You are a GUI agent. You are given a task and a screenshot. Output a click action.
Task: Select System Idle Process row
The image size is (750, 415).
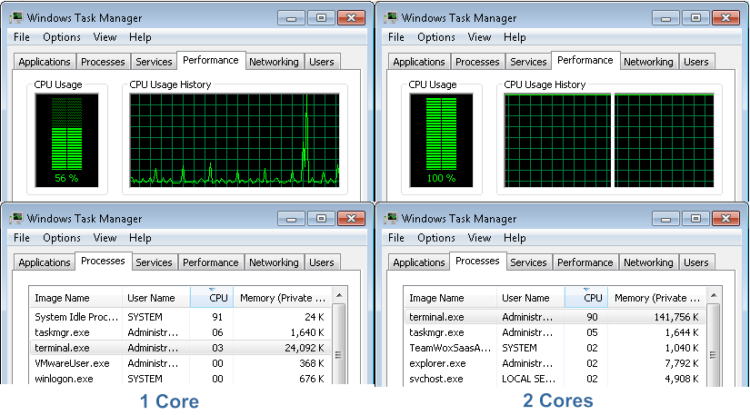(181, 317)
